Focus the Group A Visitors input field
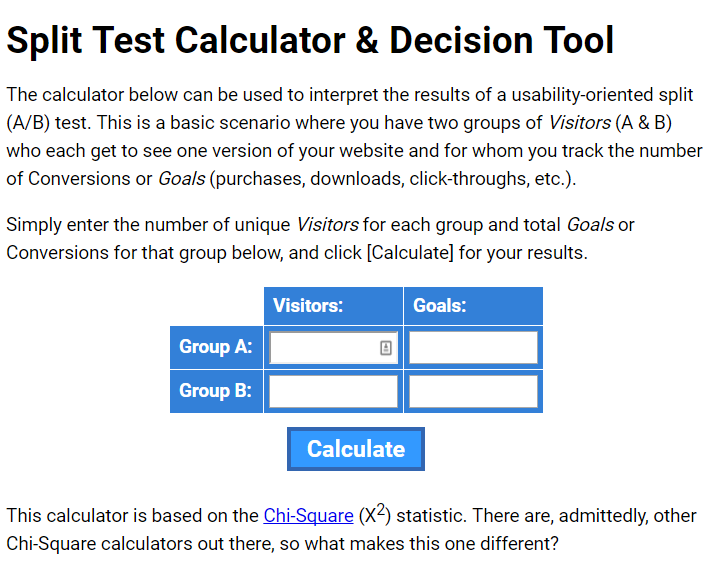The width and height of the screenshot is (705, 565). (x=324, y=348)
